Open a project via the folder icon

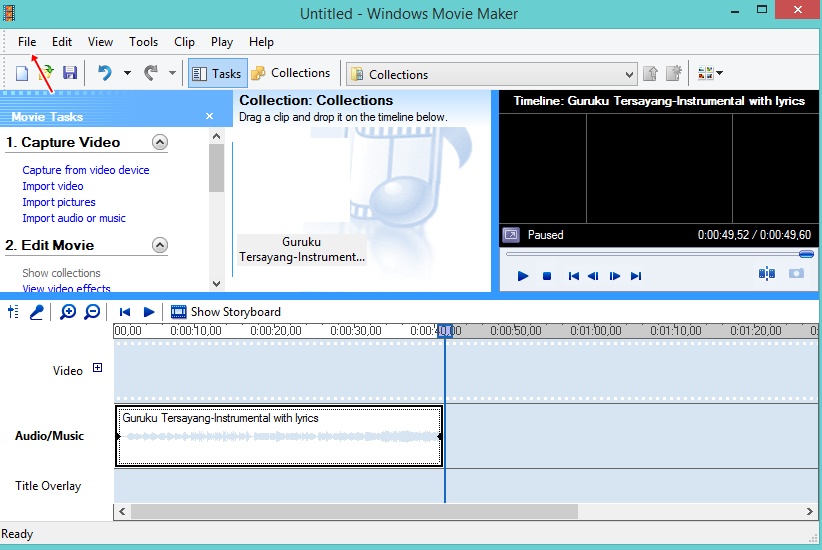click(46, 73)
